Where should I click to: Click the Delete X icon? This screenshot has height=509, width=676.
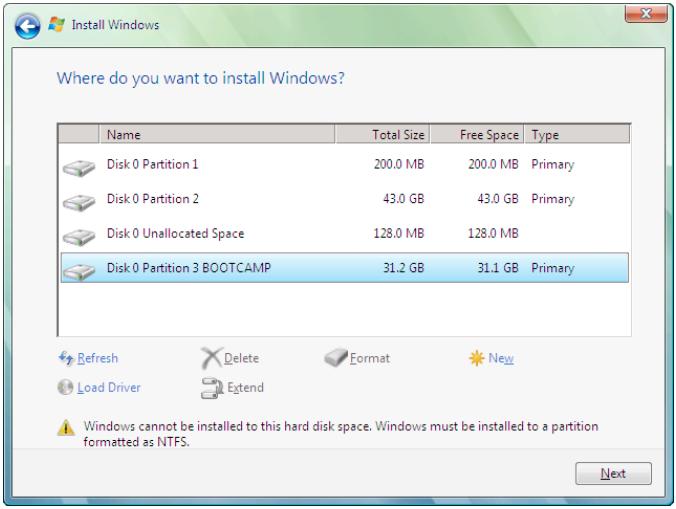(x=211, y=358)
